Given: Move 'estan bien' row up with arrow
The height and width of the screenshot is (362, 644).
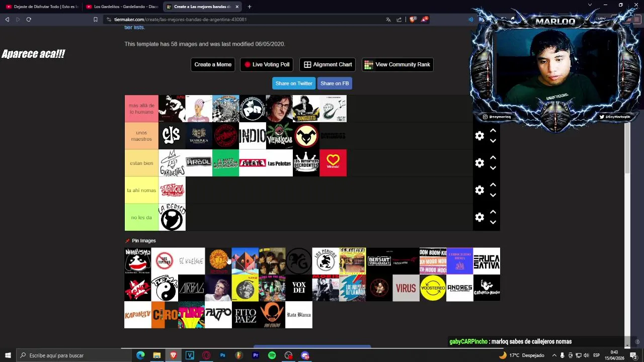Looking at the screenshot, I should coord(493,158).
